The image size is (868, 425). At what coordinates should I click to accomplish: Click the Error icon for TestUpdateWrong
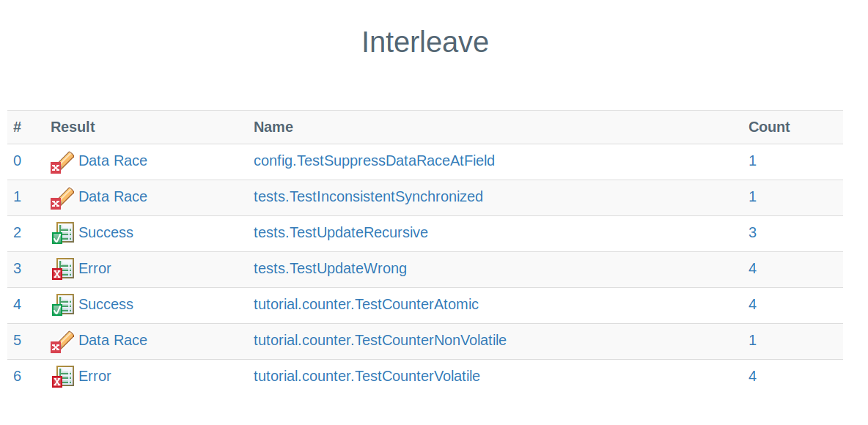[x=62, y=269]
